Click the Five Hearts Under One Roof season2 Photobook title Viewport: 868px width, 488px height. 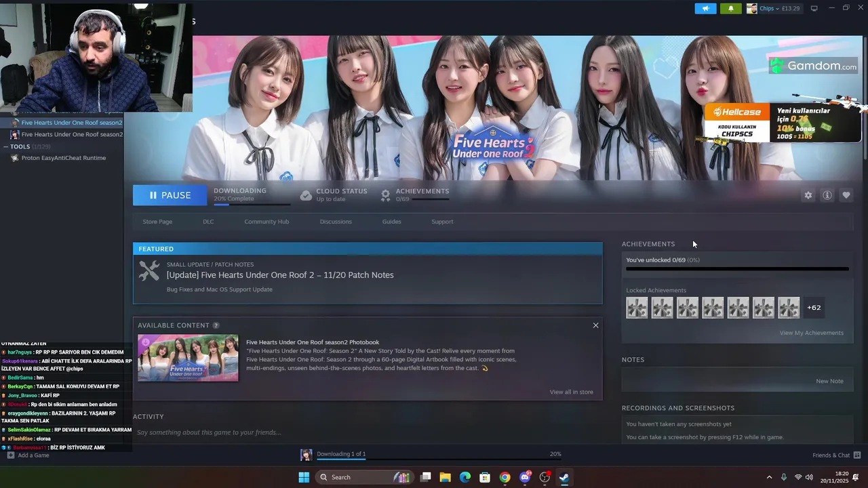(x=313, y=342)
